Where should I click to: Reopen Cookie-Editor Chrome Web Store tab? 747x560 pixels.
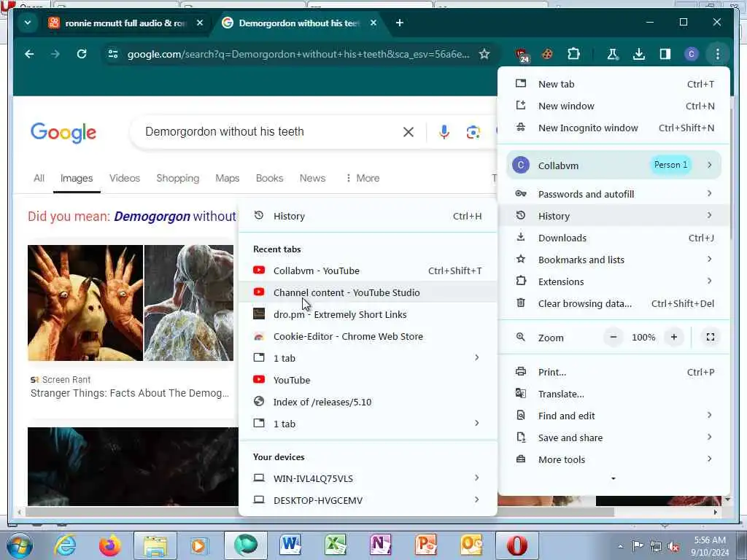click(x=368, y=336)
